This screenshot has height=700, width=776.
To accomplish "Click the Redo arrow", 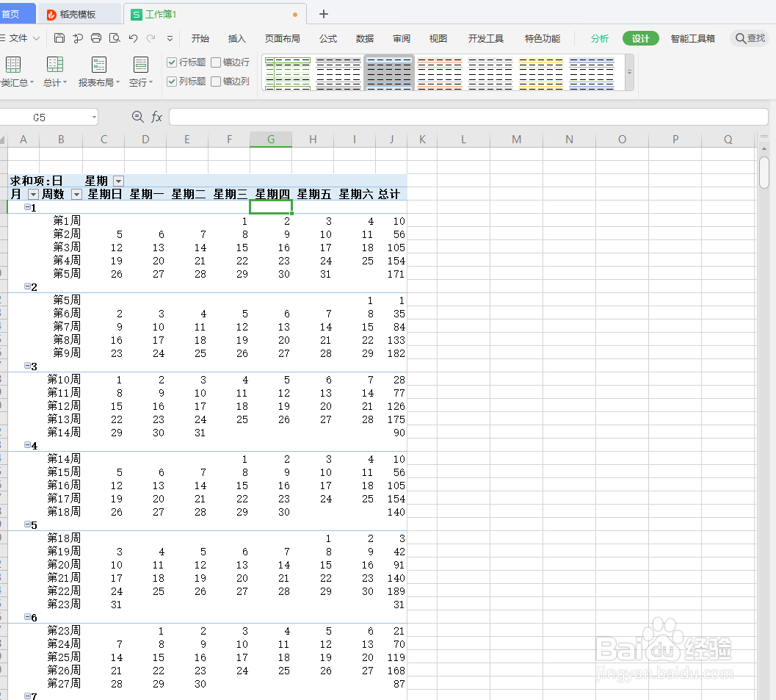I will (151, 38).
